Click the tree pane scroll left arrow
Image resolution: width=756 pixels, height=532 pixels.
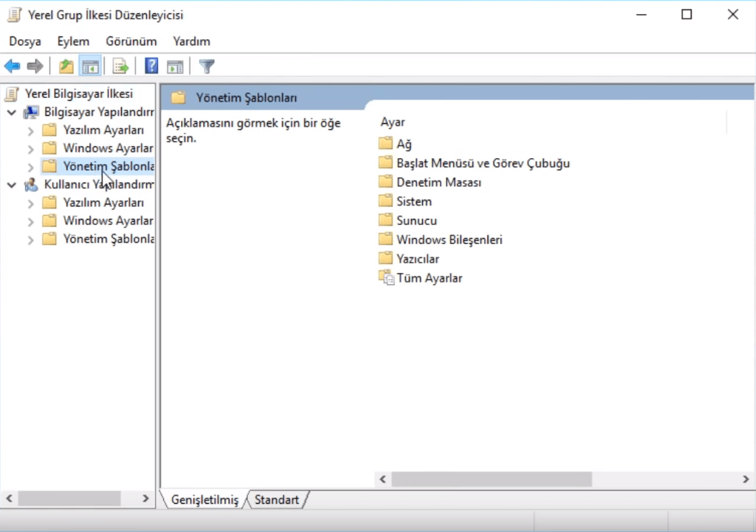click(9, 498)
